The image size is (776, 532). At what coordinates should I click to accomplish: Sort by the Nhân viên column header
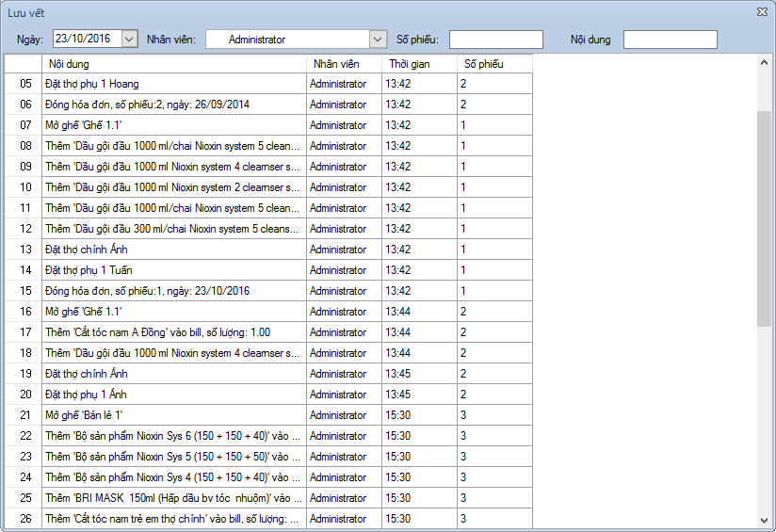(344, 64)
